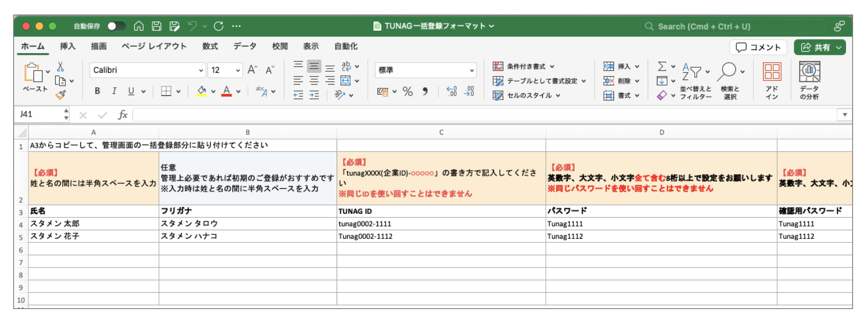Open 条件付き書式 menu
Image resolution: width=868 pixels, height=324 pixels.
pyautogui.click(x=524, y=66)
